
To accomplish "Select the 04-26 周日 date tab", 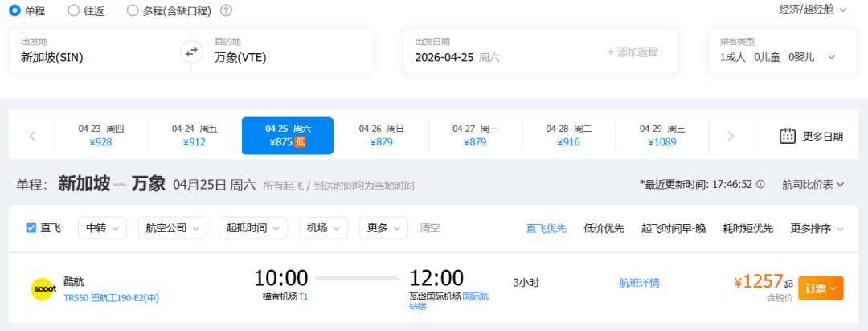I will (381, 135).
